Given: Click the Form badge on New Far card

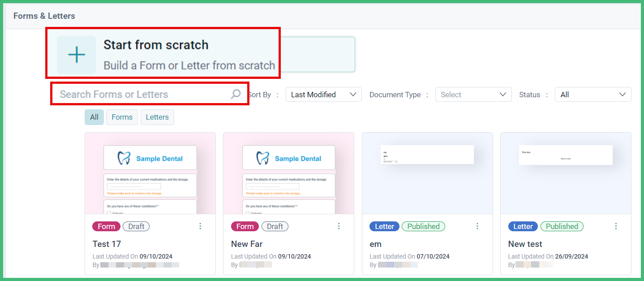Looking at the screenshot, I should (245, 226).
